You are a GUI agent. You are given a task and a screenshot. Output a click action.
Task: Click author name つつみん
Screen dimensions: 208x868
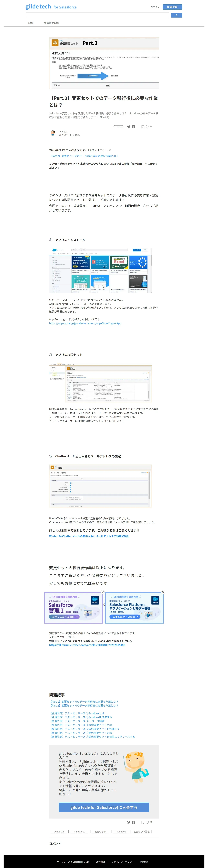tap(64, 132)
